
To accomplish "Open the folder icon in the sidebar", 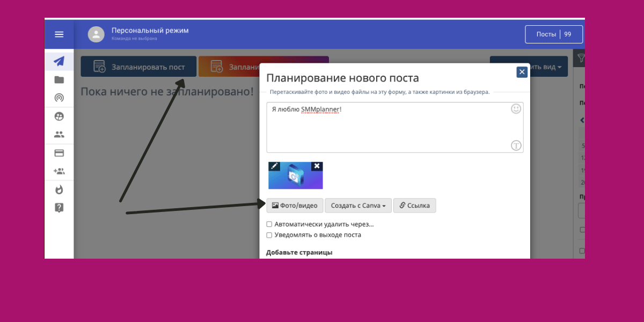I will pos(59,80).
